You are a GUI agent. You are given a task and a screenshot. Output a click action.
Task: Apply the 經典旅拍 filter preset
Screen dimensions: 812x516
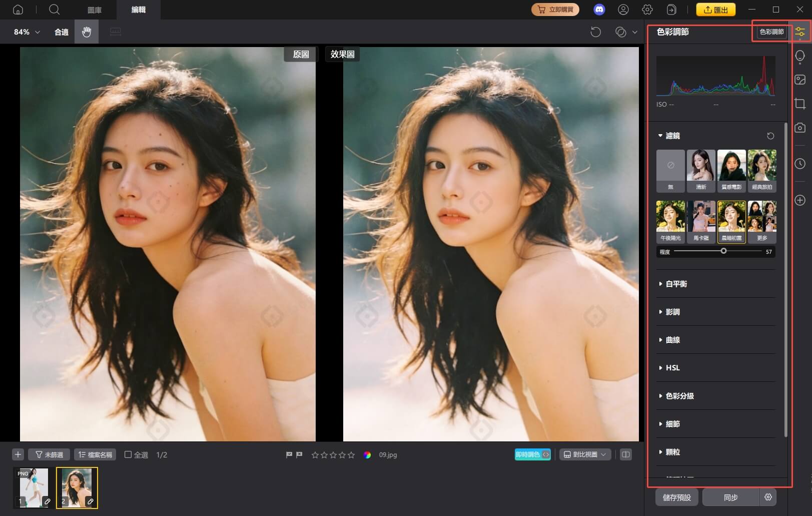[762, 171]
